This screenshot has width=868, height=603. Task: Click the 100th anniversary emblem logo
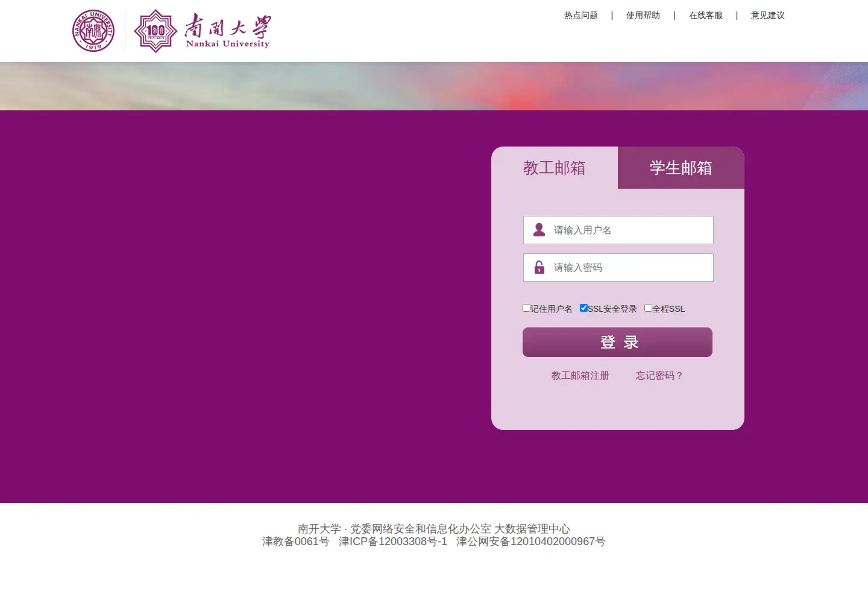pyautogui.click(x=156, y=31)
